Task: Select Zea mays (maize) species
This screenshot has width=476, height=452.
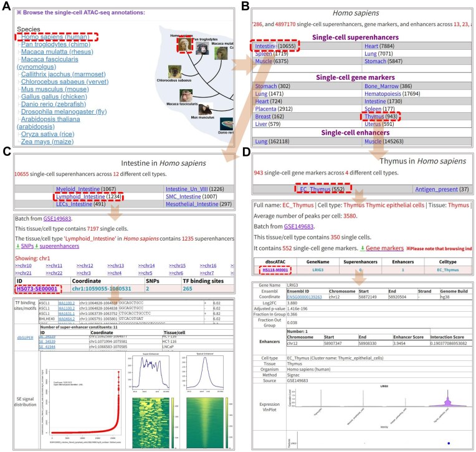Action: coord(47,142)
